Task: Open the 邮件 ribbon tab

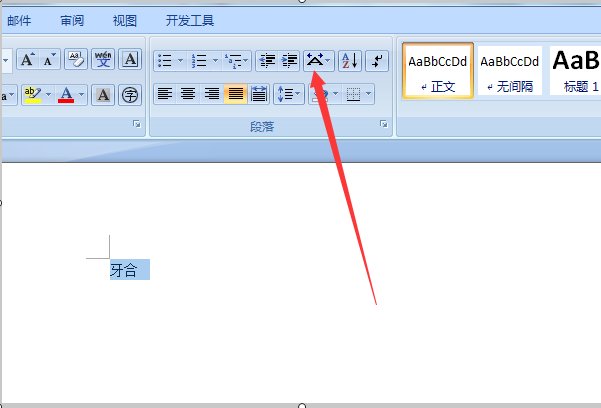Action: [19, 20]
